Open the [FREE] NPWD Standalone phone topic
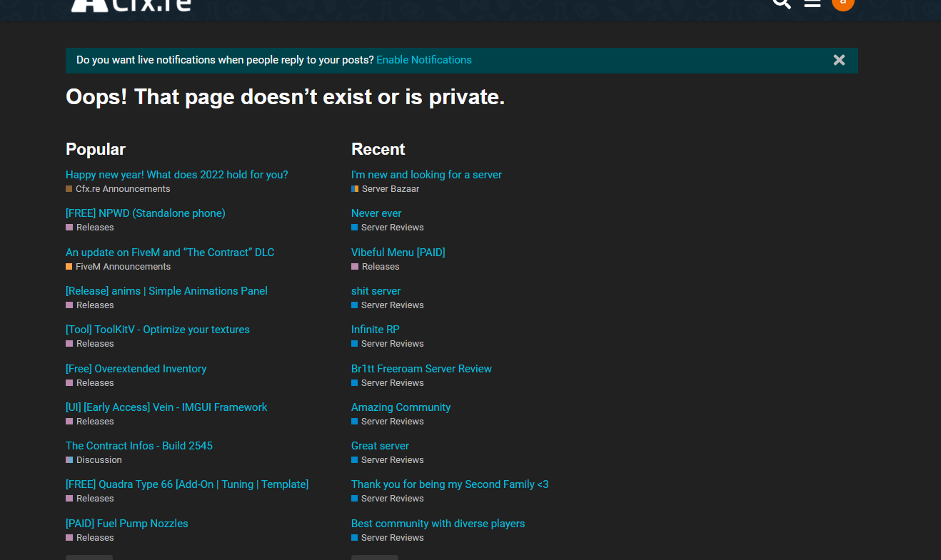This screenshot has width=941, height=560. pyautogui.click(x=145, y=213)
